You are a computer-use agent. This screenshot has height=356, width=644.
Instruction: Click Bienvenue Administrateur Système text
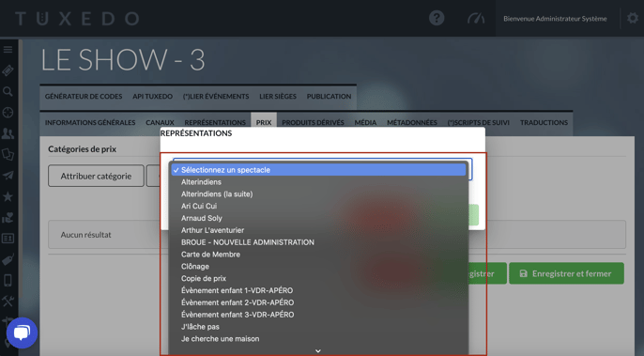pos(555,19)
